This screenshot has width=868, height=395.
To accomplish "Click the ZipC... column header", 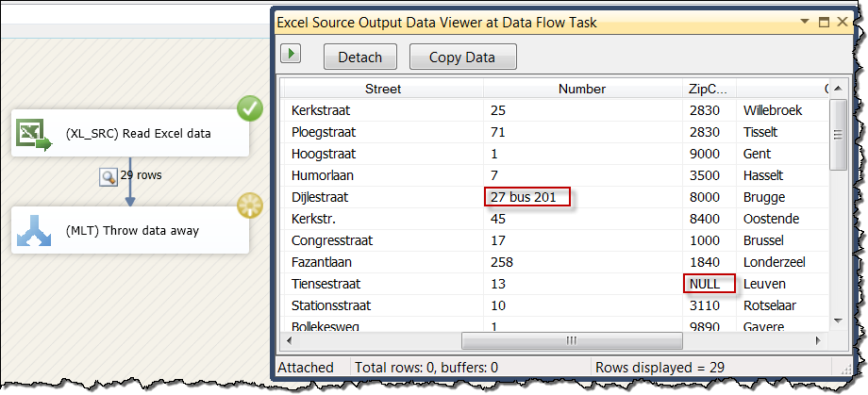I will [709, 89].
